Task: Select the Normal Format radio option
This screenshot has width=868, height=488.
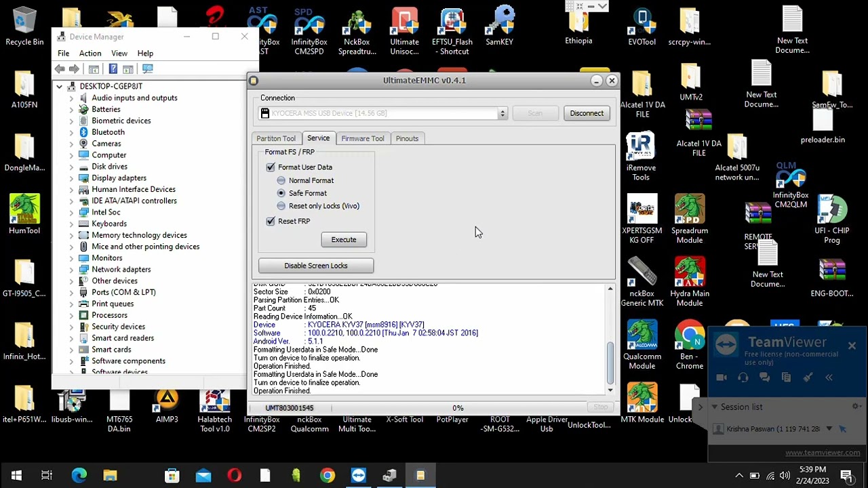Action: click(281, 180)
